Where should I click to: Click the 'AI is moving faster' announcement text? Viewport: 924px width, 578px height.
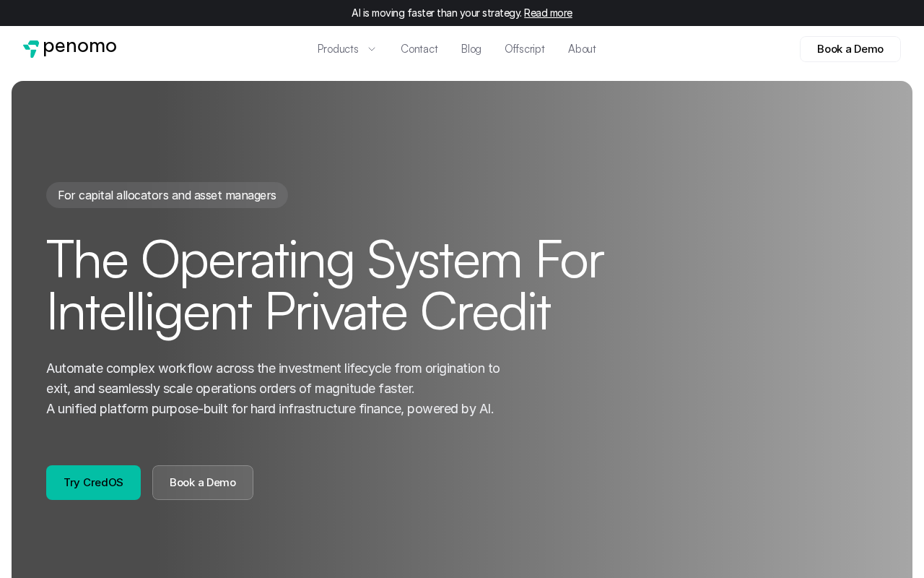[x=436, y=13]
